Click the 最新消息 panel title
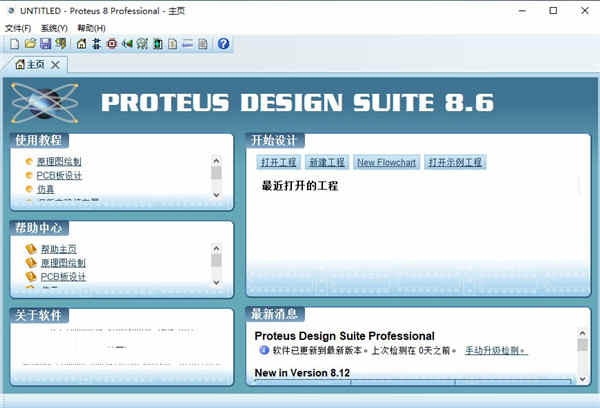The image size is (600, 408). [x=274, y=314]
